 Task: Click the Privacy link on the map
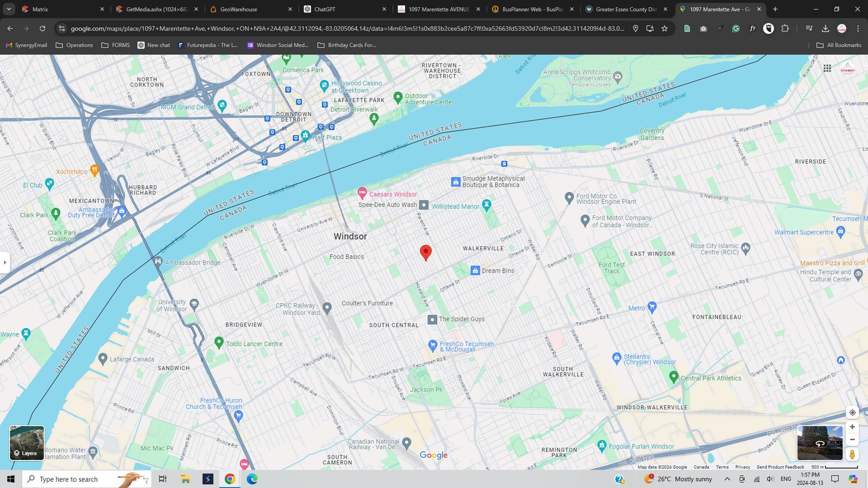point(742,467)
